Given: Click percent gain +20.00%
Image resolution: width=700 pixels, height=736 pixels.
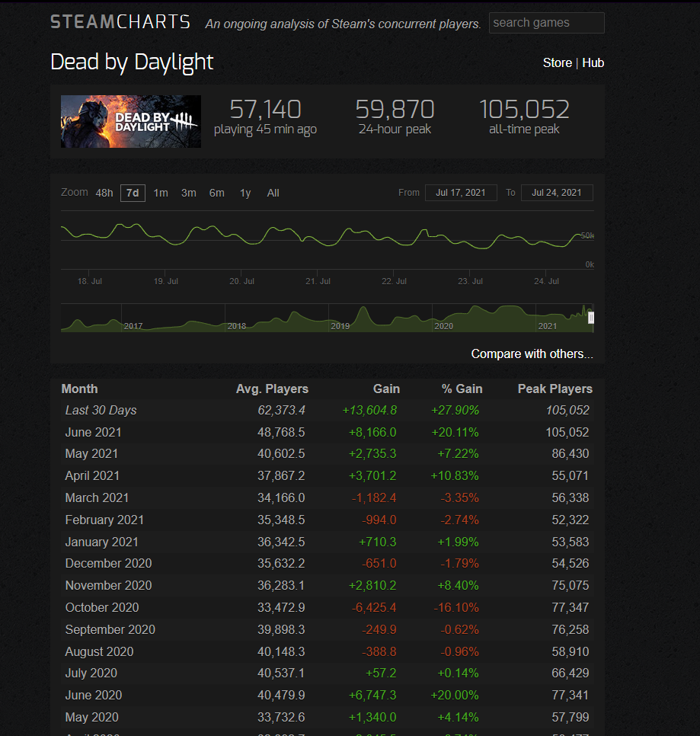Looking at the screenshot, I should click(455, 695).
